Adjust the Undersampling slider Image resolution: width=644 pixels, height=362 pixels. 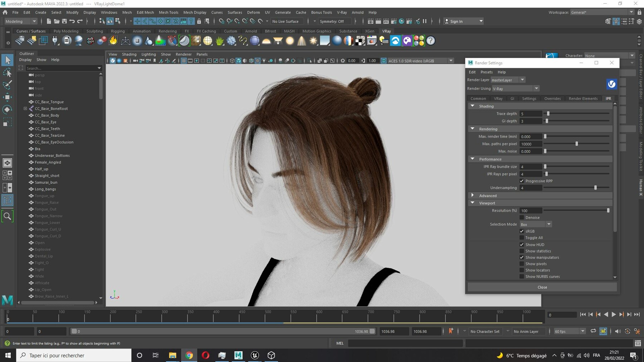point(595,188)
